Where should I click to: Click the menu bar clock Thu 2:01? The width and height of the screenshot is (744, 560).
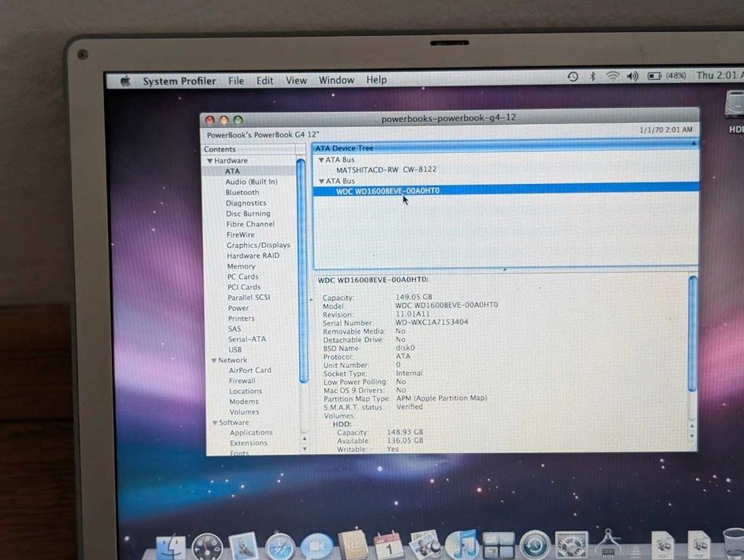tap(720, 75)
